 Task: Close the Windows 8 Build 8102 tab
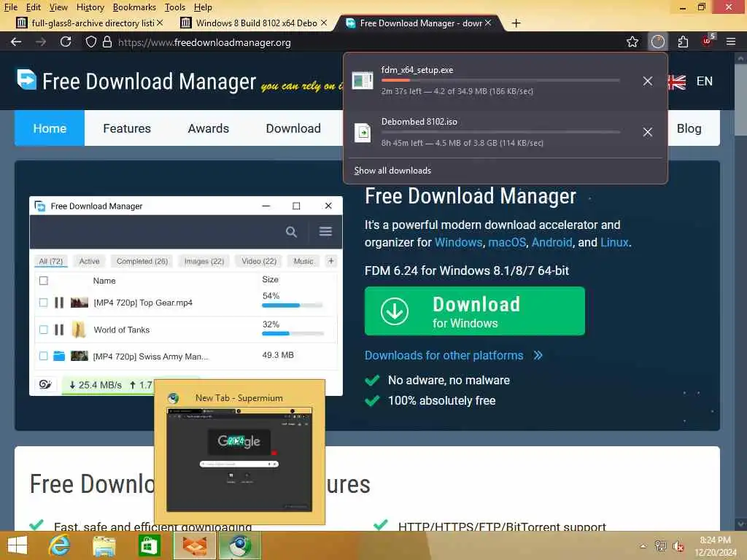tap(323, 23)
